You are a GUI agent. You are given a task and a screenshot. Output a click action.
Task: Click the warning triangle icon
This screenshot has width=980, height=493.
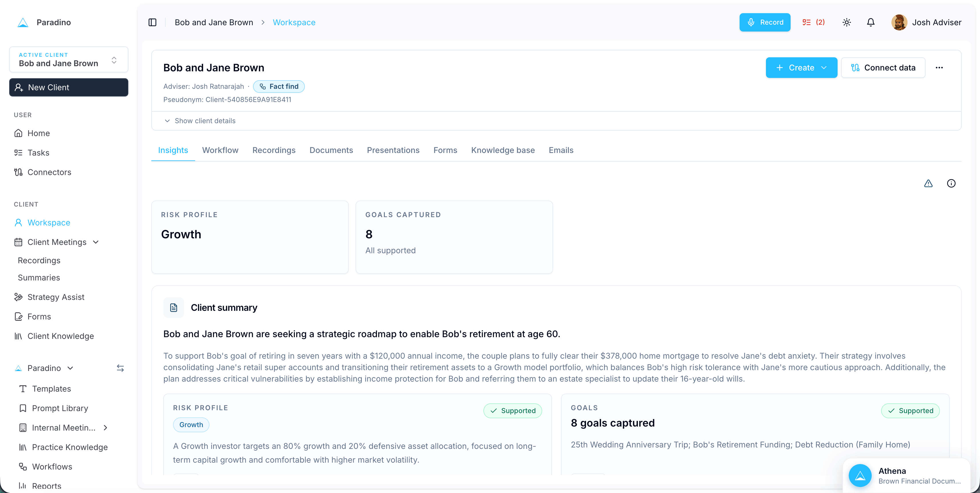pyautogui.click(x=928, y=183)
